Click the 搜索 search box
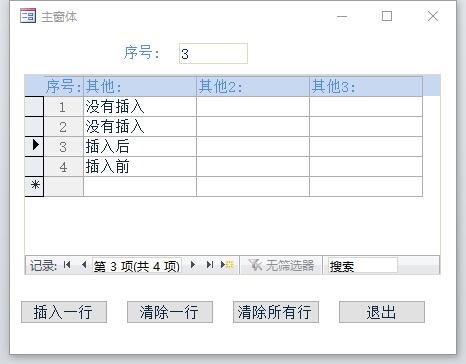The width and height of the screenshot is (466, 364). pyautogui.click(x=363, y=266)
